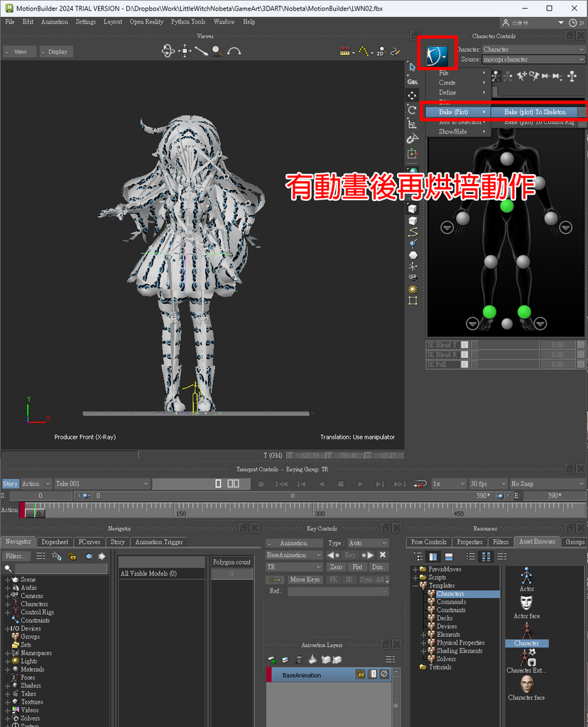Go to next key in Key Controls
The width and height of the screenshot is (588, 727).
368,555
